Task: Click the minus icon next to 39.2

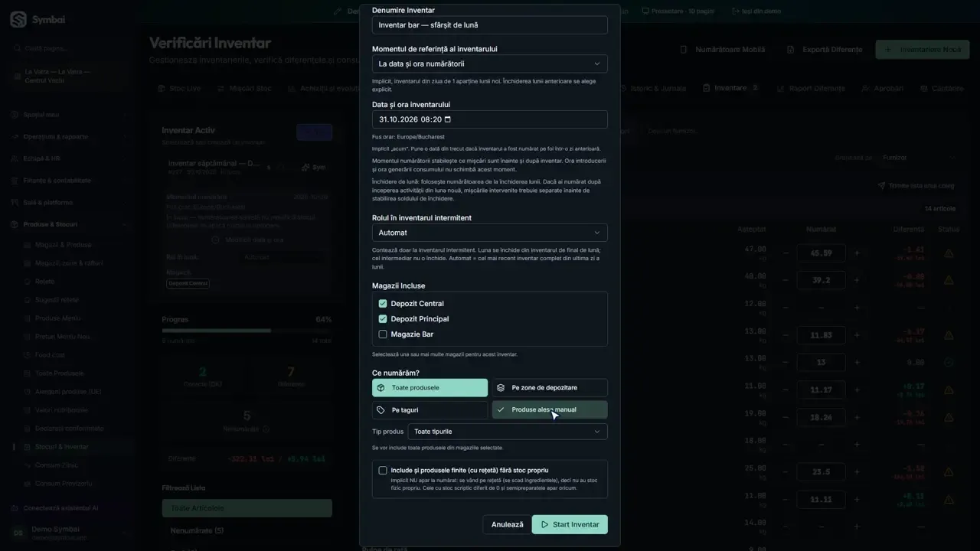Action: (786, 280)
